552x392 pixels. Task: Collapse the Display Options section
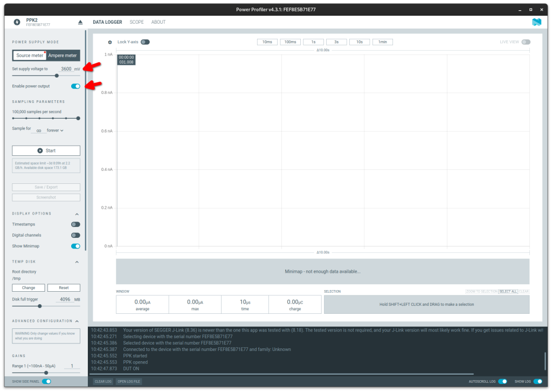click(x=77, y=214)
